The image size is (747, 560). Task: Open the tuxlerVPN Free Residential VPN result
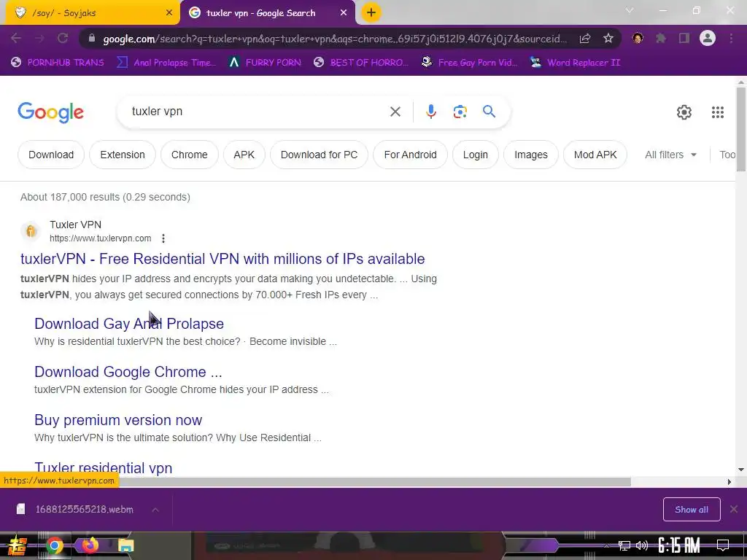click(x=222, y=259)
